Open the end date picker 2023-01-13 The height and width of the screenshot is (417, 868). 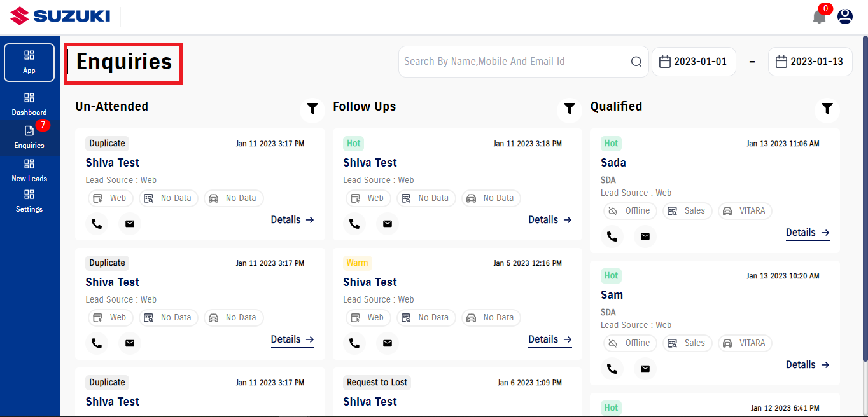(x=810, y=62)
